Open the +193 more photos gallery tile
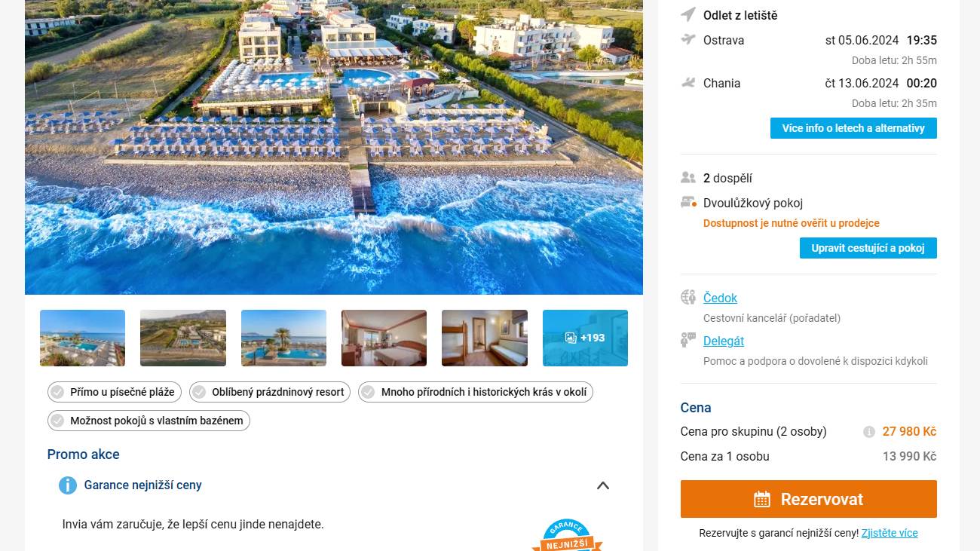980x551 pixels. pyautogui.click(x=585, y=338)
